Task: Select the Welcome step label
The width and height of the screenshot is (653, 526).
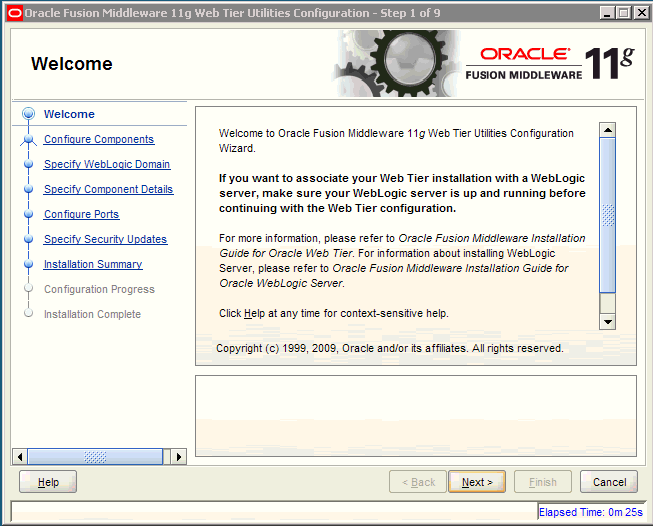Action: click(69, 114)
